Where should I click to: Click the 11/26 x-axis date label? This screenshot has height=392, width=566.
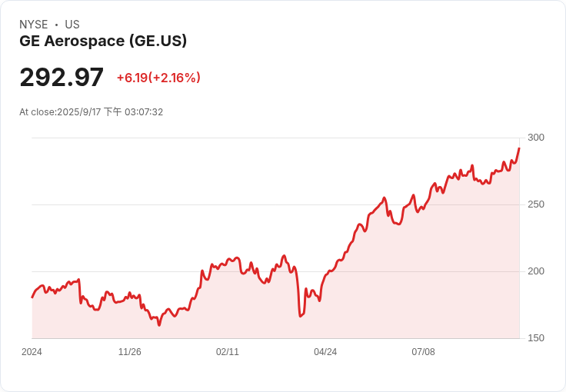click(x=130, y=352)
